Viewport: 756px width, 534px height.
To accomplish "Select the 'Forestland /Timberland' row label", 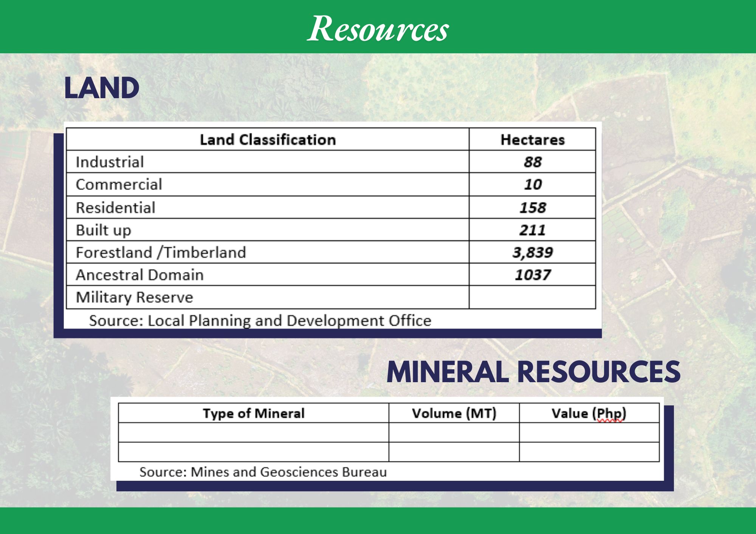I will pyautogui.click(x=161, y=253).
